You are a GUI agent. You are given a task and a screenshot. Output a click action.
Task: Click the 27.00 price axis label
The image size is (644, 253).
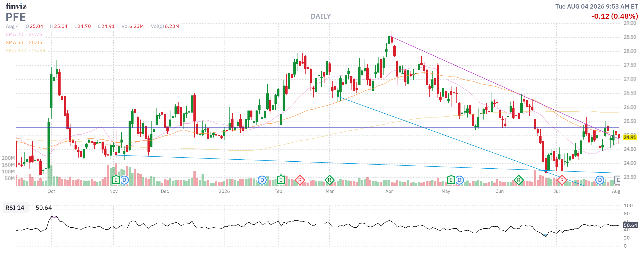tap(630, 79)
